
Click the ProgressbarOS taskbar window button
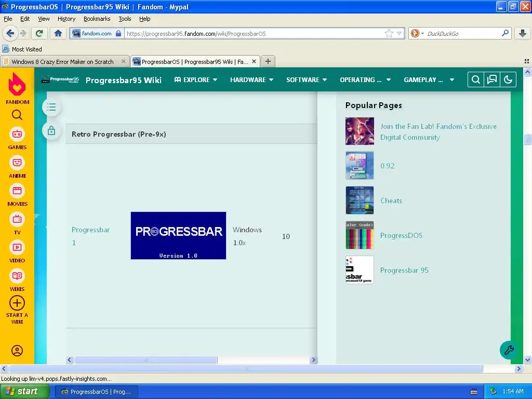[96, 392]
